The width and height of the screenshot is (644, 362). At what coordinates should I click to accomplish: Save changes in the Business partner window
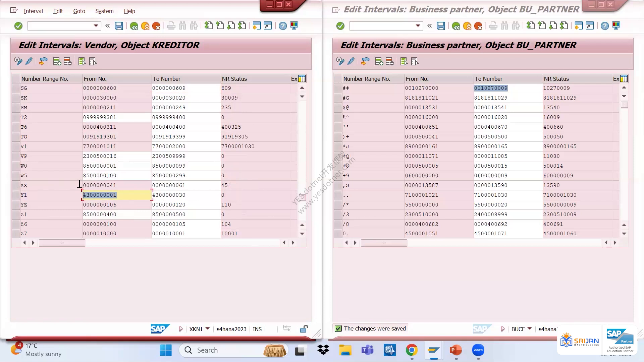441,26
